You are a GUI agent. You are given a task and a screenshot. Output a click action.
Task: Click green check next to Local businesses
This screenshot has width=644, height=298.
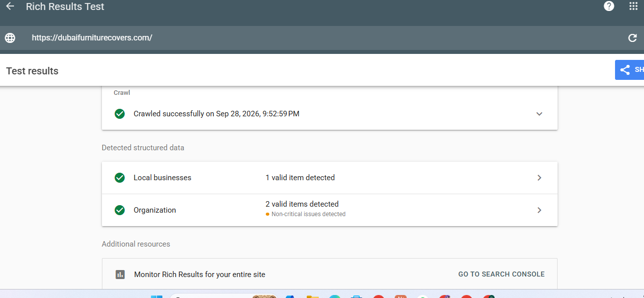point(120,178)
